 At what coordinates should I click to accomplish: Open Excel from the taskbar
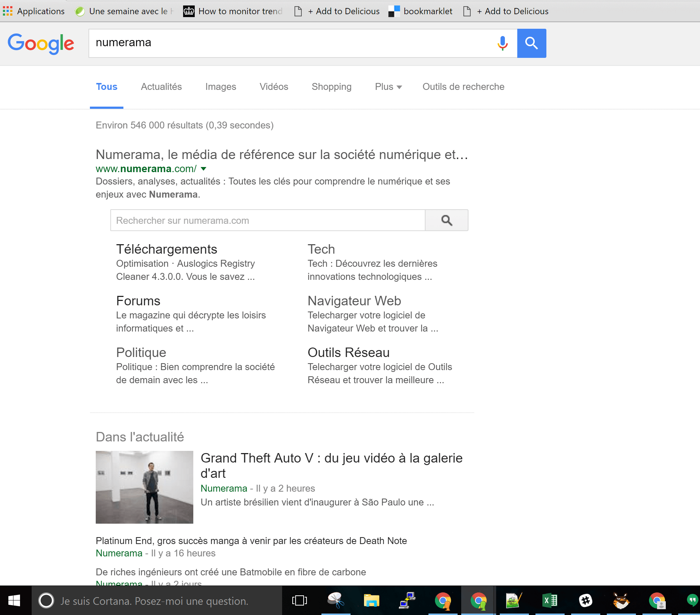(550, 600)
